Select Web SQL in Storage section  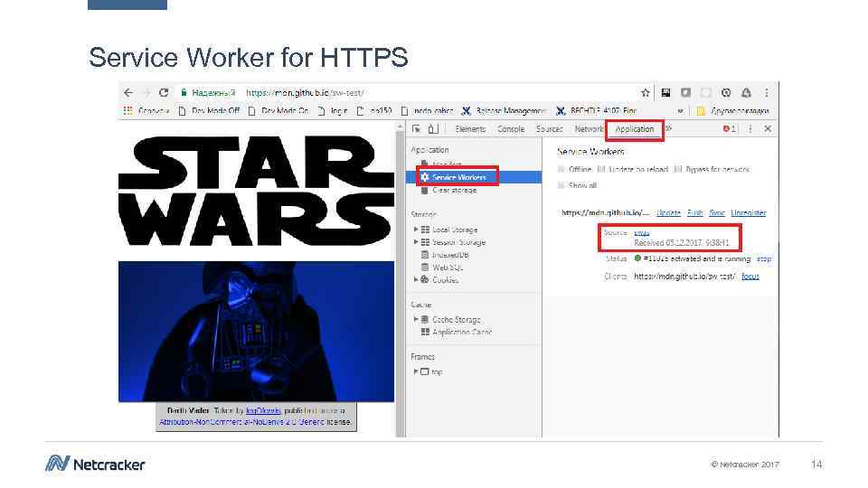pos(448,267)
